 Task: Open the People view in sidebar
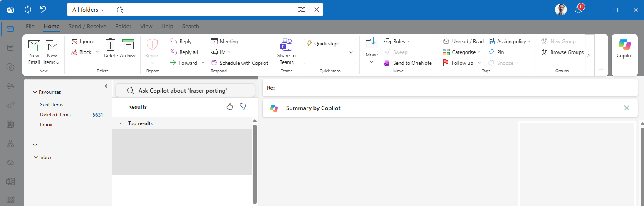tap(10, 86)
